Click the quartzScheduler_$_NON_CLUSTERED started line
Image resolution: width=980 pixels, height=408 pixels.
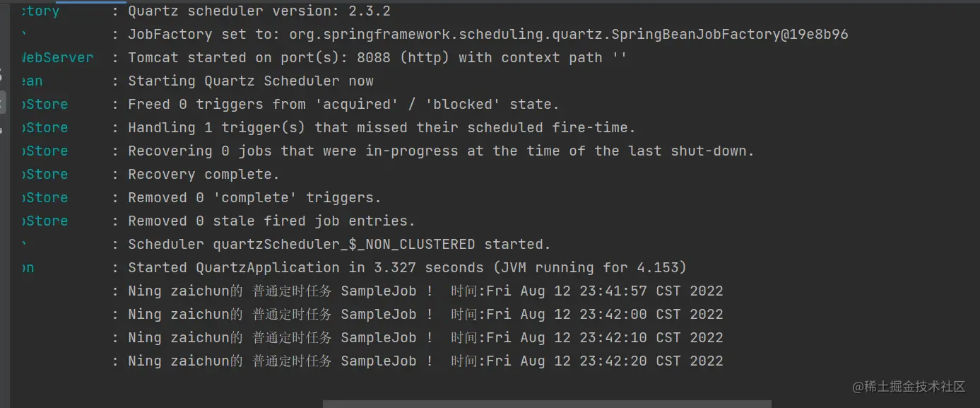point(339,245)
